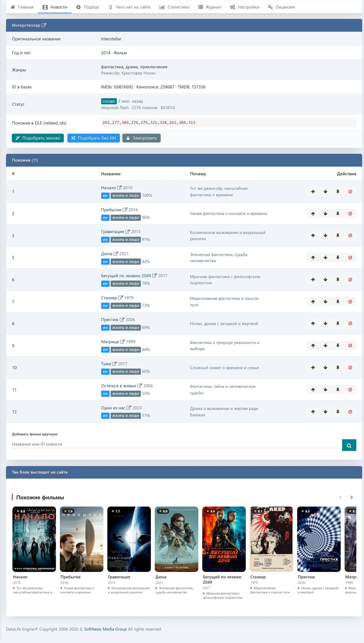Pin Сталкер in the similar list
This screenshot has height=643, width=364.
point(338,302)
